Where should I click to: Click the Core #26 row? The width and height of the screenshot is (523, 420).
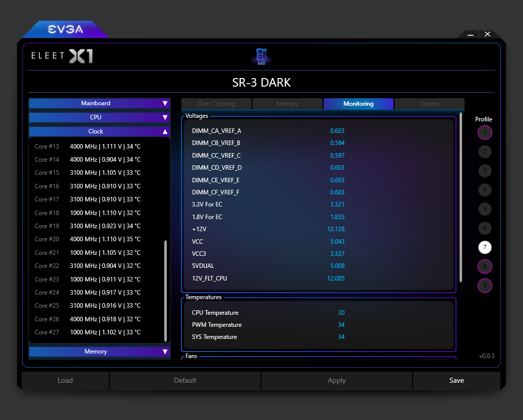click(x=88, y=319)
